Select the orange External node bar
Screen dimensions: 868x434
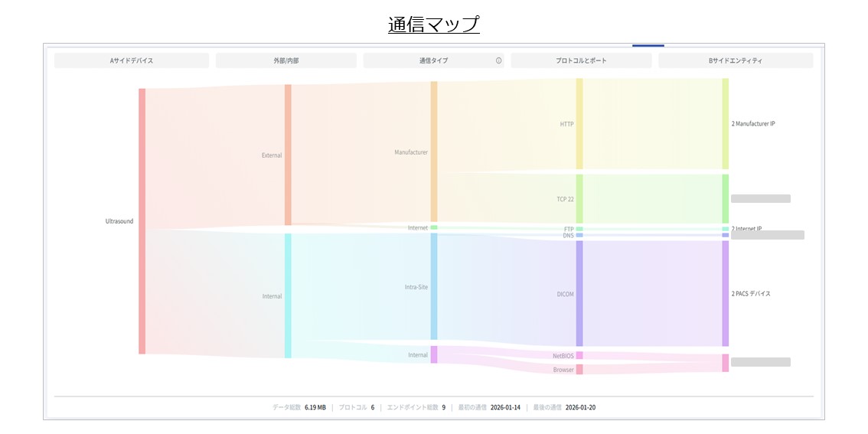[288, 155]
